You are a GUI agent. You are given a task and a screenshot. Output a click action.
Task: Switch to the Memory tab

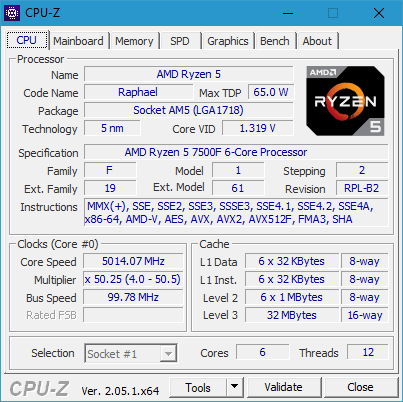click(x=134, y=41)
